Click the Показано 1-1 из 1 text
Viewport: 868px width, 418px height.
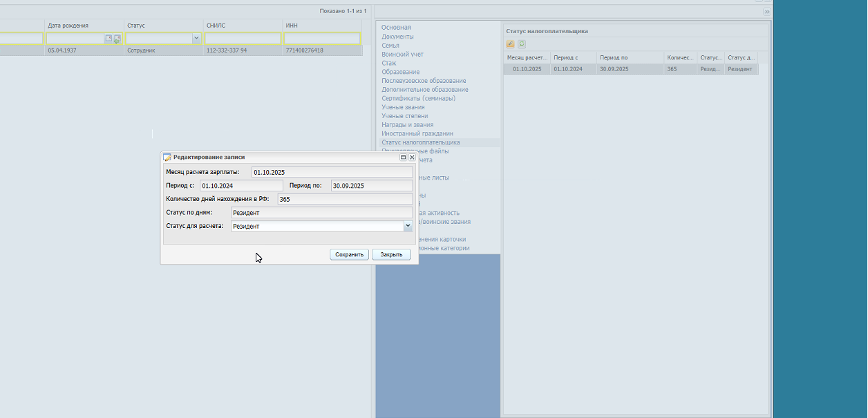(343, 11)
